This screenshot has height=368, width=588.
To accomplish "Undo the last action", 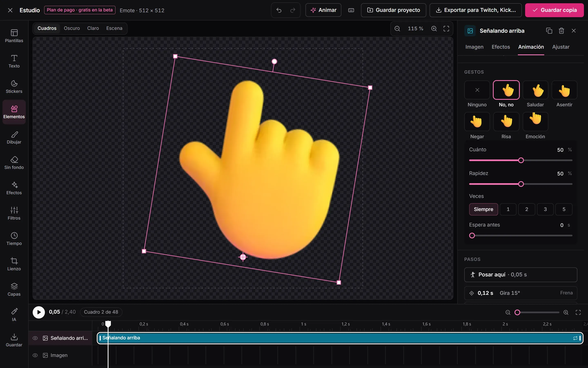I will (x=279, y=10).
